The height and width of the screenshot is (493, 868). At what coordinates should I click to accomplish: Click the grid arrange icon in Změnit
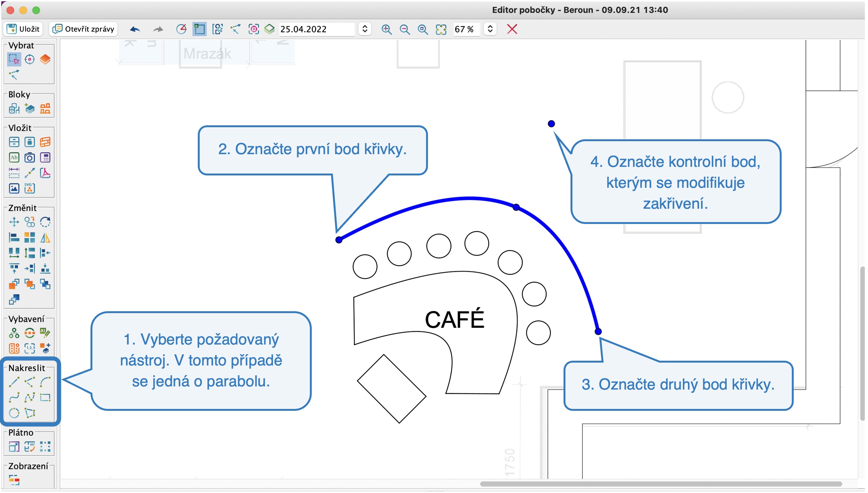point(30,238)
